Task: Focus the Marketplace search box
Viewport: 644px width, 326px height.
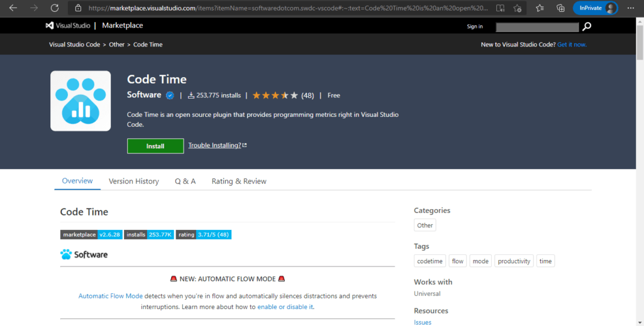Action: coord(537,26)
